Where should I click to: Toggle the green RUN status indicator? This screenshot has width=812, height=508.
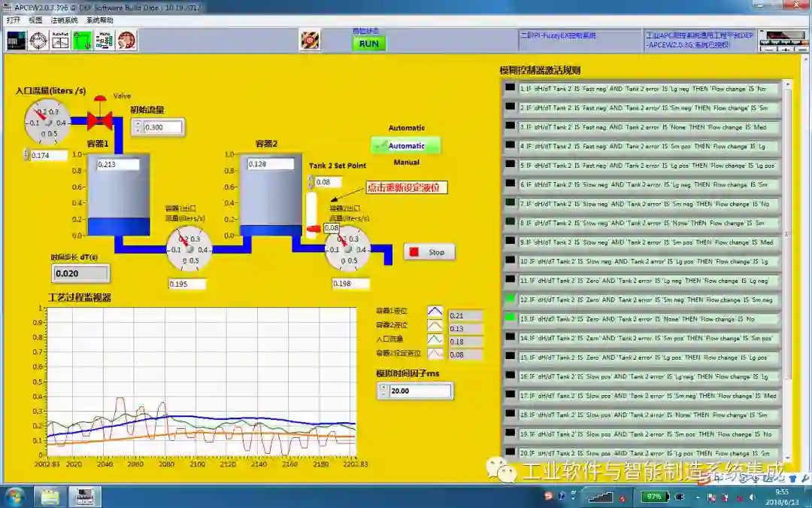click(x=368, y=44)
